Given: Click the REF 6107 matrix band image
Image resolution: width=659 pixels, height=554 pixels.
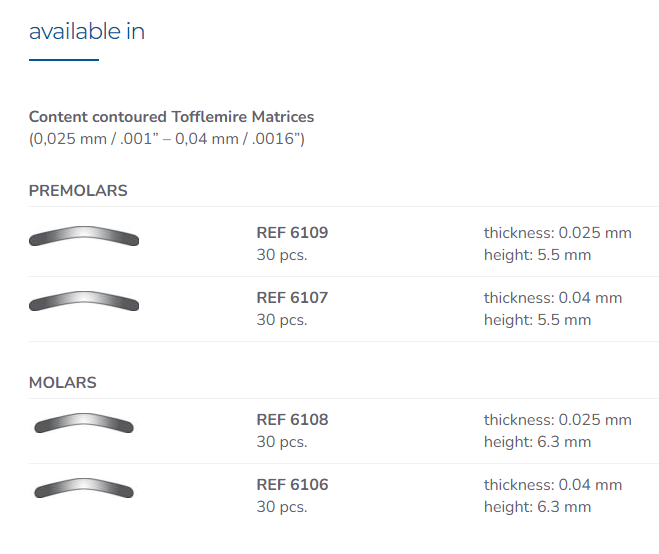Looking at the screenshot, I should click(84, 301).
